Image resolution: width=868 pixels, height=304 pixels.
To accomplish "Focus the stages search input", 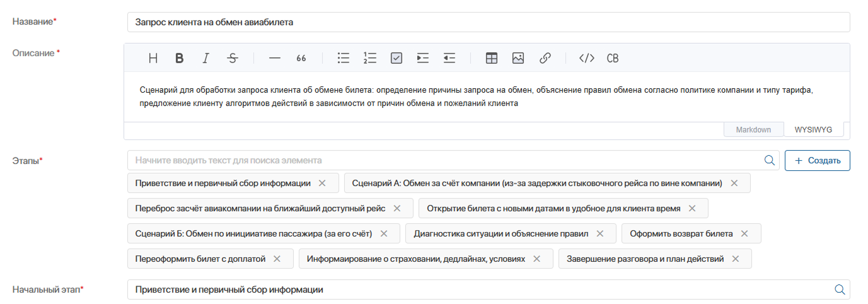I will click(453, 160).
